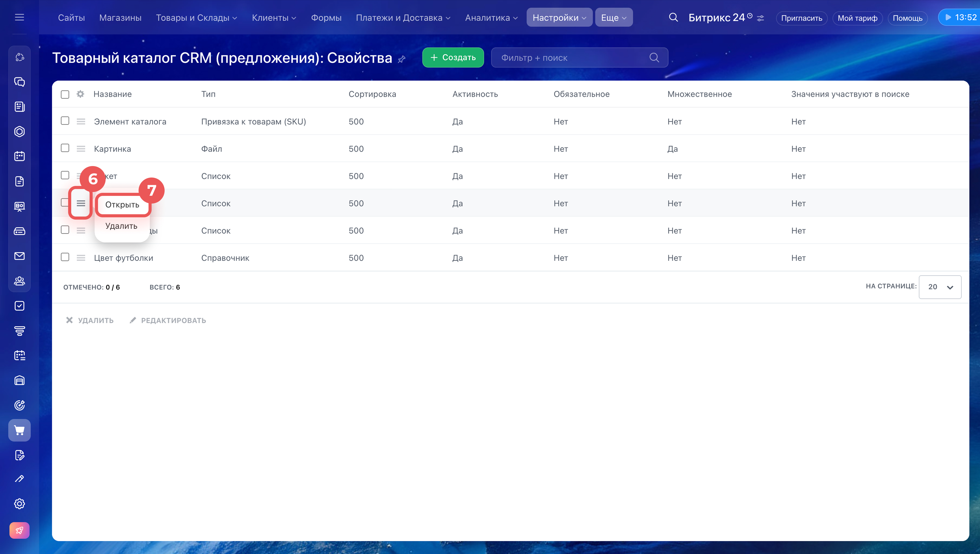This screenshot has width=980, height=554.
Task: Click the row menu icon for Картинка
Action: coord(81,149)
